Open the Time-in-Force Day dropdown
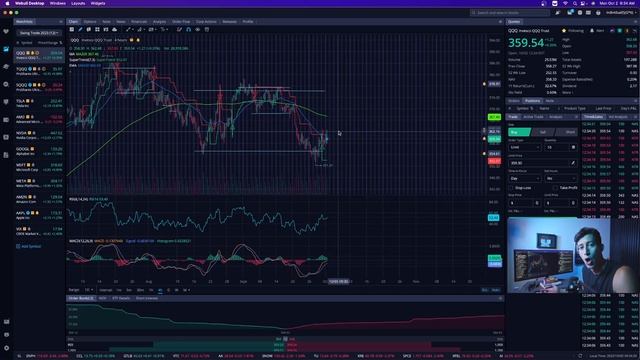Image resolution: width=640 pixels, height=360 pixels. pos(524,178)
